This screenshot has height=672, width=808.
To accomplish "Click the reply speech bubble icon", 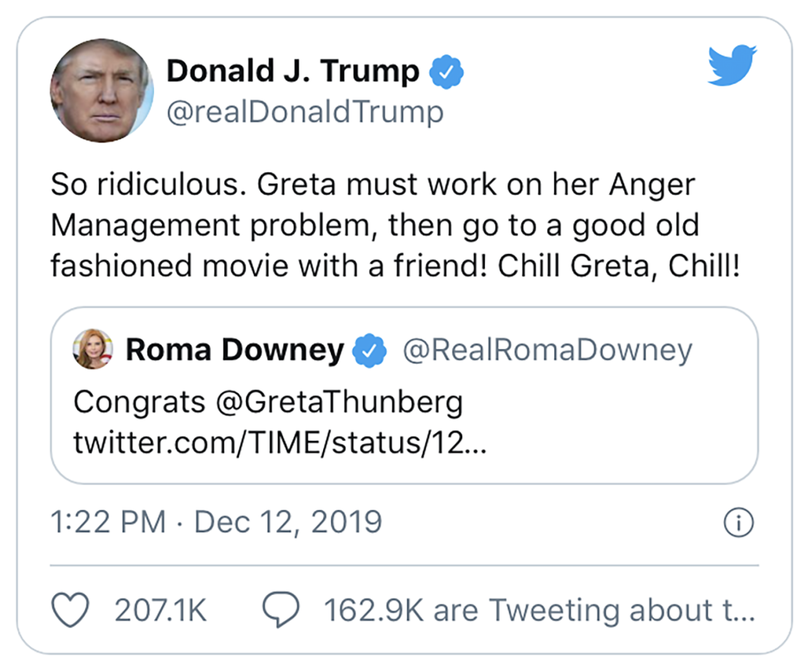I will [281, 610].
